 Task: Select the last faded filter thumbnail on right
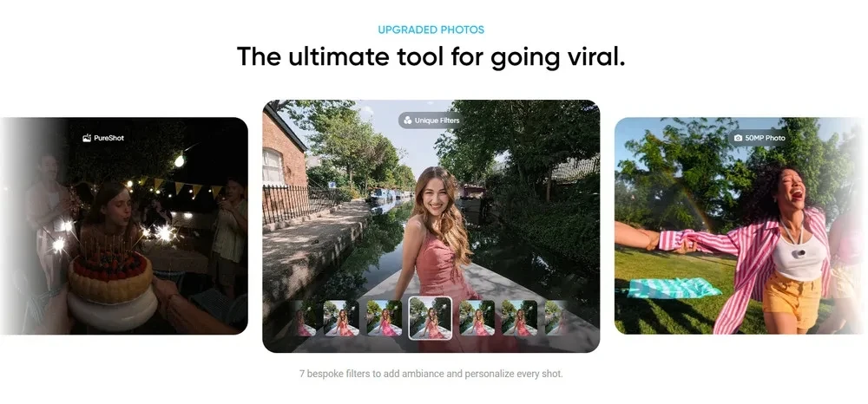(x=556, y=318)
